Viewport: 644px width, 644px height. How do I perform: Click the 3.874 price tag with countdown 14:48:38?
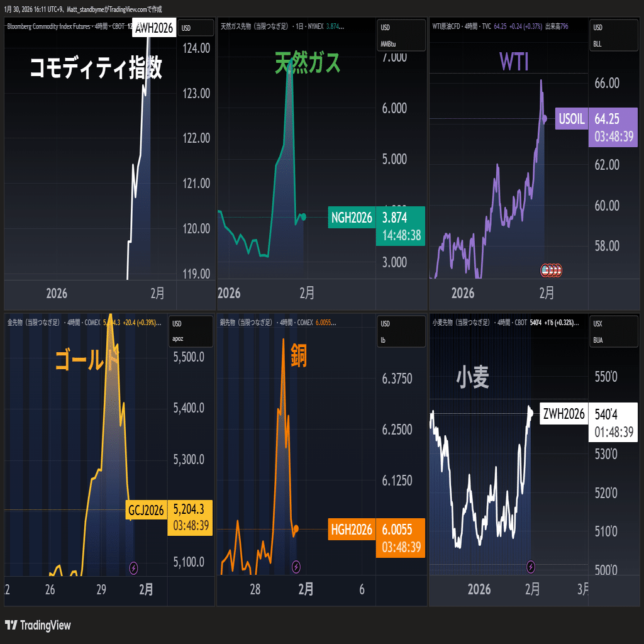pyautogui.click(x=401, y=226)
